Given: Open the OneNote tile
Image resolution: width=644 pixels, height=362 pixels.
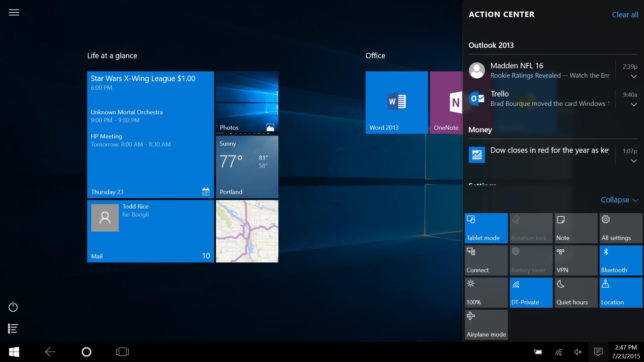Looking at the screenshot, I should pyautogui.click(x=446, y=103).
